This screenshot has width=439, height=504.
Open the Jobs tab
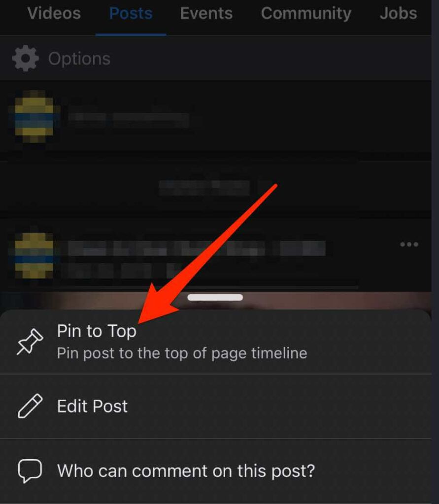(x=398, y=13)
